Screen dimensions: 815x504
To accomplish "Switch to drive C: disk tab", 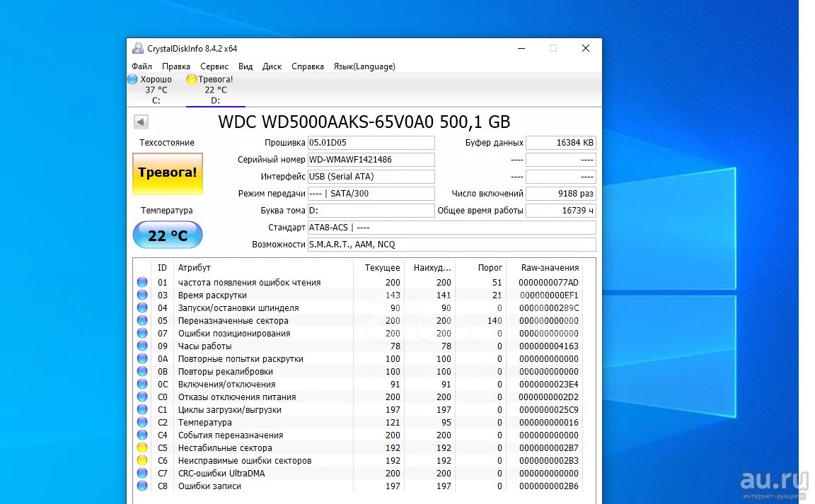I will click(156, 90).
